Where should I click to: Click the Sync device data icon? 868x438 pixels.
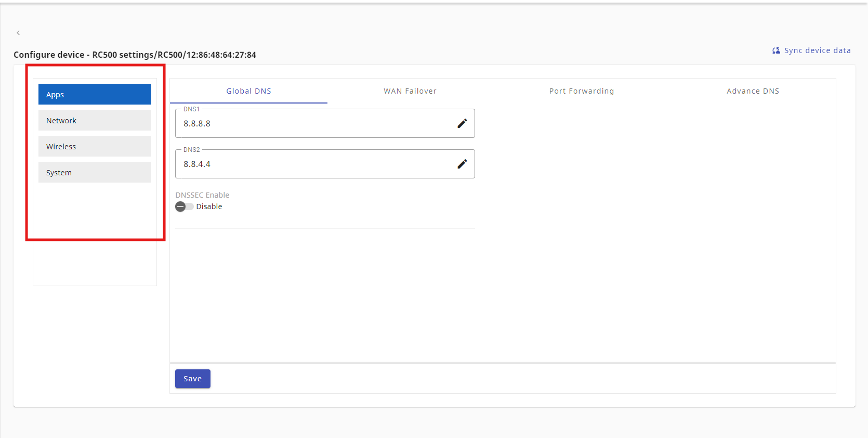coord(776,50)
